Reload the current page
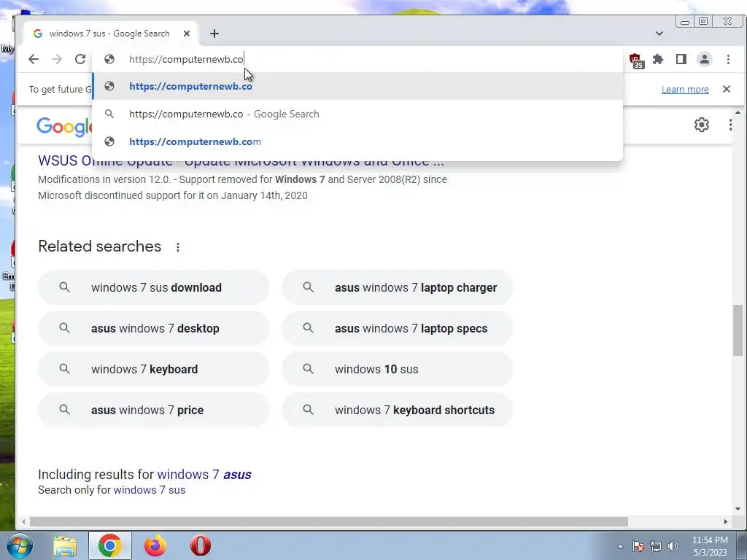This screenshot has height=560, width=747. pos(80,59)
